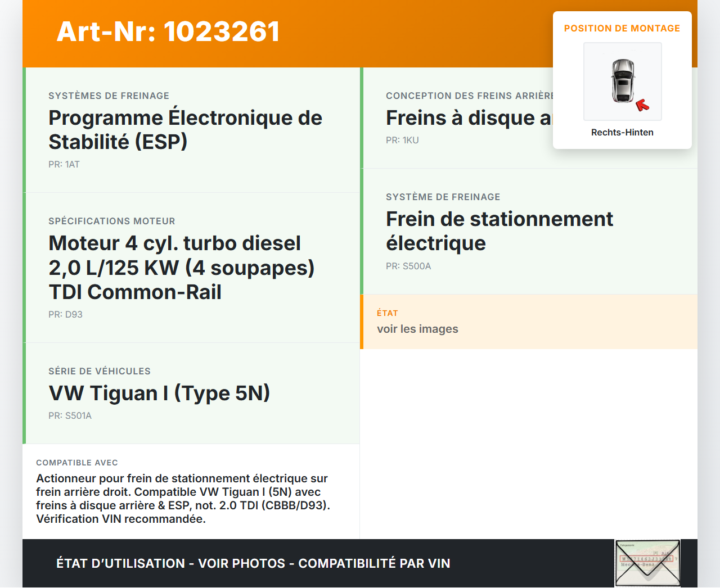The height and width of the screenshot is (588, 720).
Task: Click the PR: S500A code
Action: coord(408,266)
